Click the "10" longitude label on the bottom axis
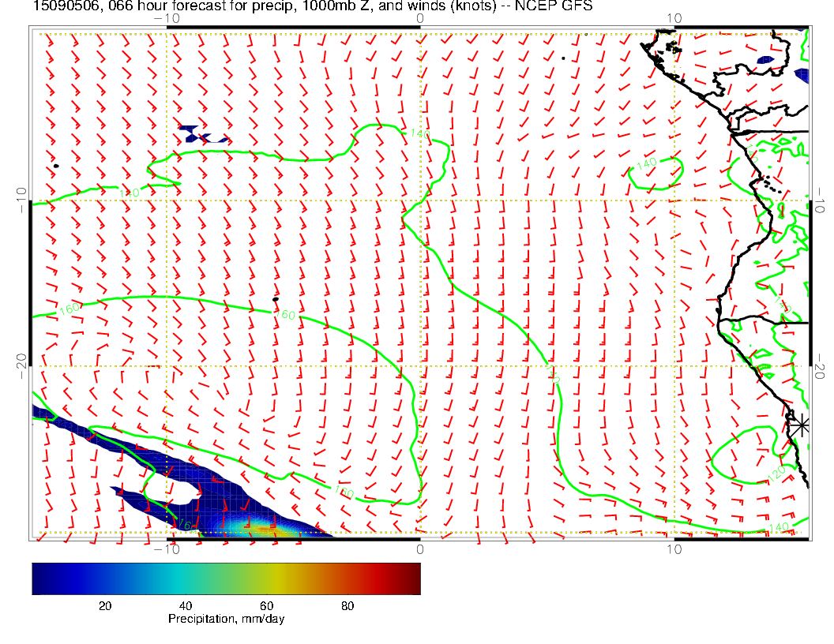The width and height of the screenshot is (834, 644). tap(674, 549)
